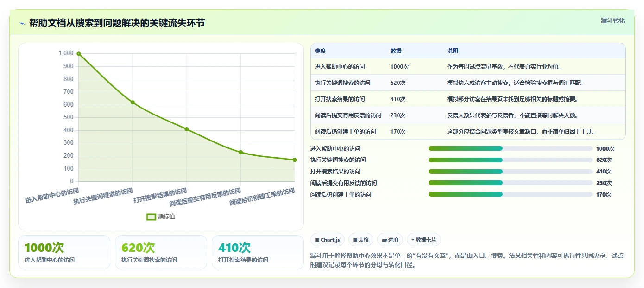Click the green legend swatch for 指标值
Image resolution: width=644 pixels, height=288 pixels.
click(x=151, y=217)
